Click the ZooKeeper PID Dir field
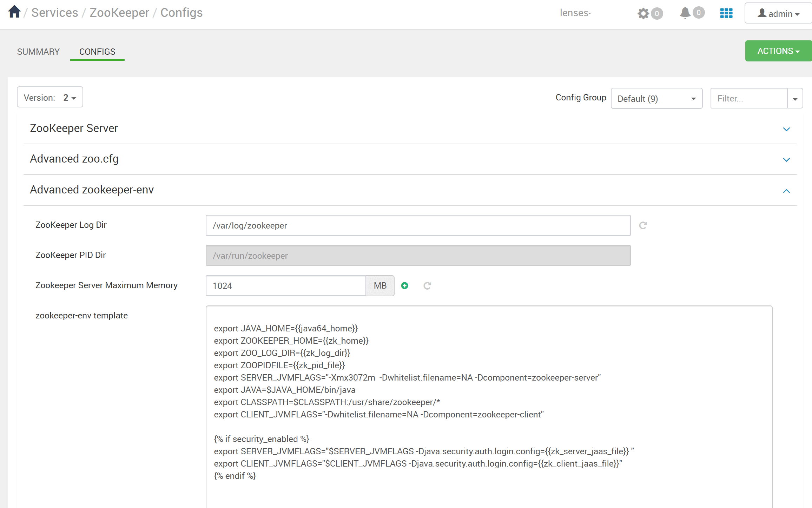Screen dimensions: 812x508 (418, 256)
